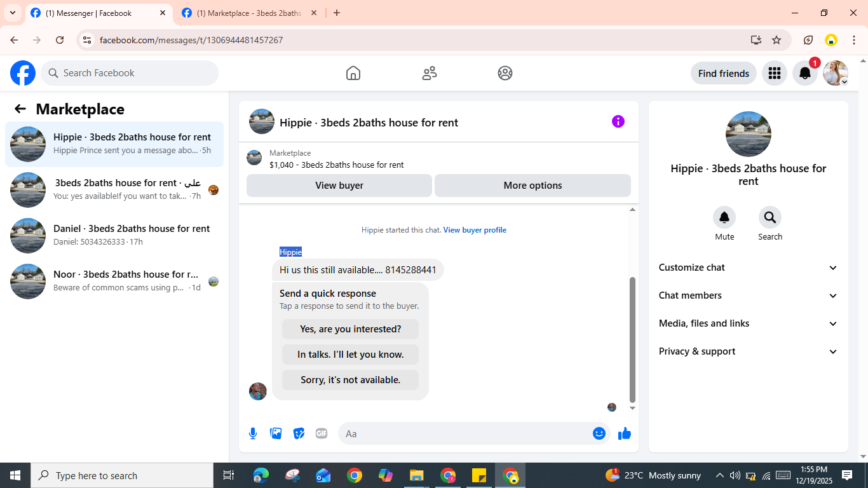The image size is (868, 488).
Task: Open Daniel conversation in chat list
Action: click(x=114, y=236)
